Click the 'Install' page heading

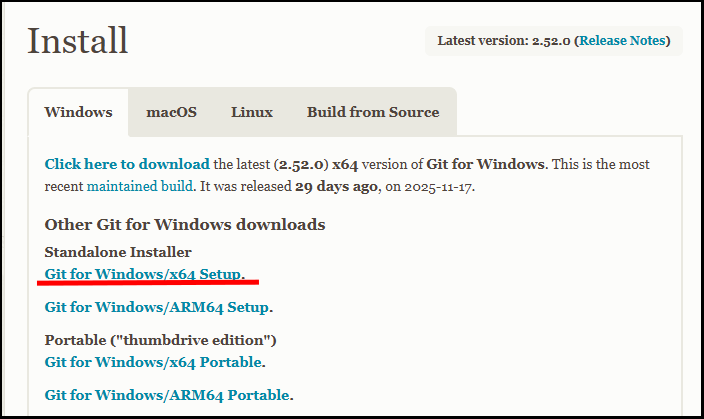pos(78,41)
